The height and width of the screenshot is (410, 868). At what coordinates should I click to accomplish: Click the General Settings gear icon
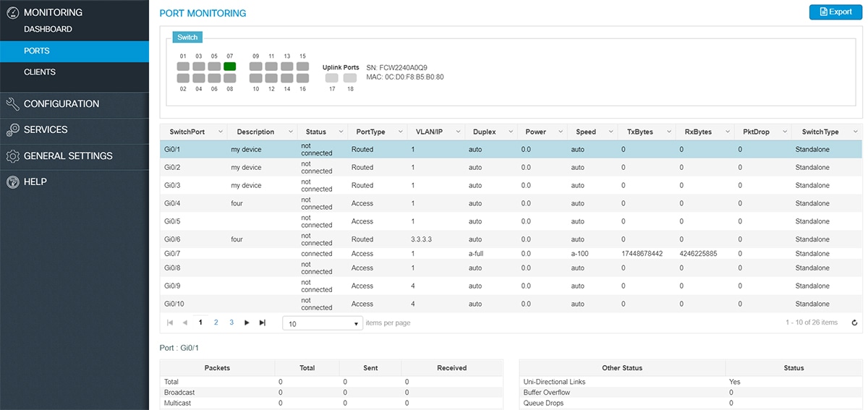[x=12, y=156]
